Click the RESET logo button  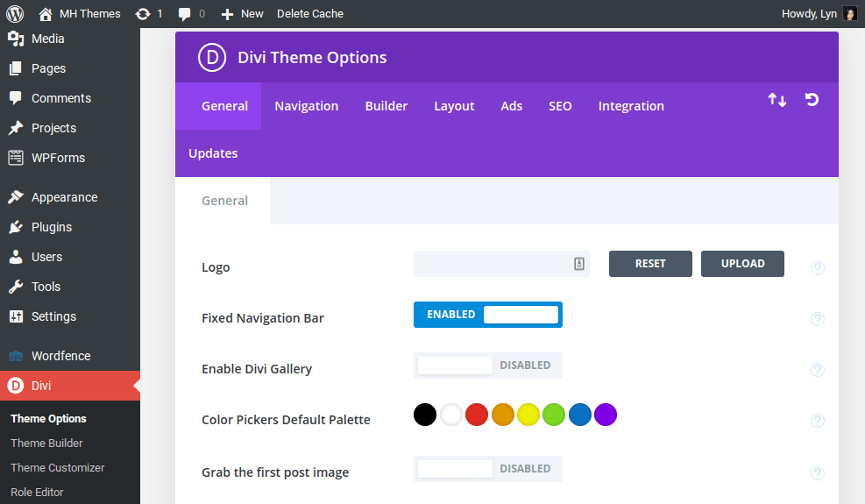650,264
